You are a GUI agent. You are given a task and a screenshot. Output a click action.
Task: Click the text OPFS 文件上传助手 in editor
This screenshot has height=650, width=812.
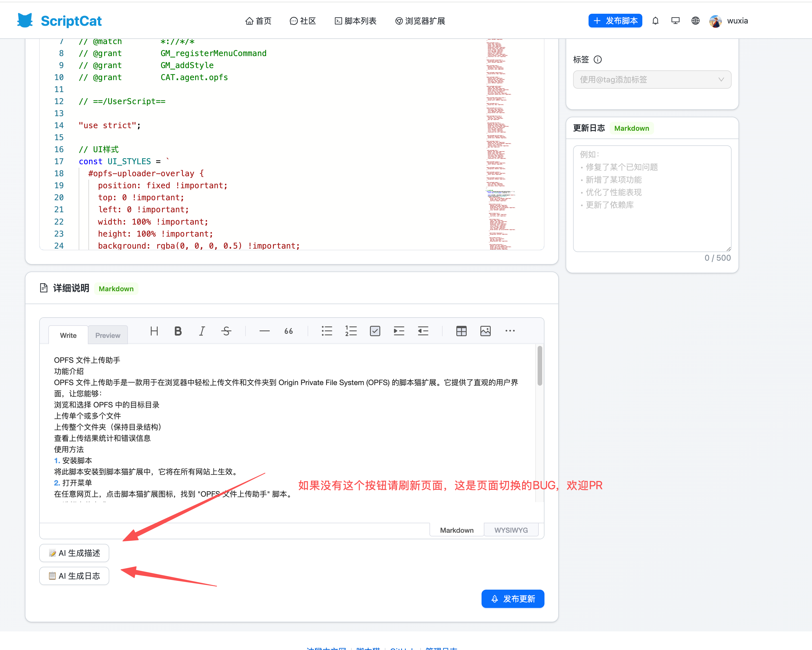point(87,360)
